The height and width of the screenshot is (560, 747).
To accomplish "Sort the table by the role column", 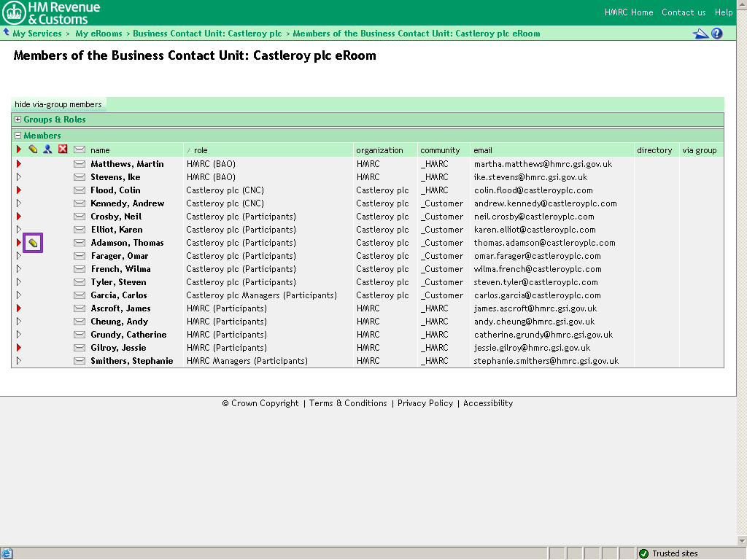I will coord(200,150).
